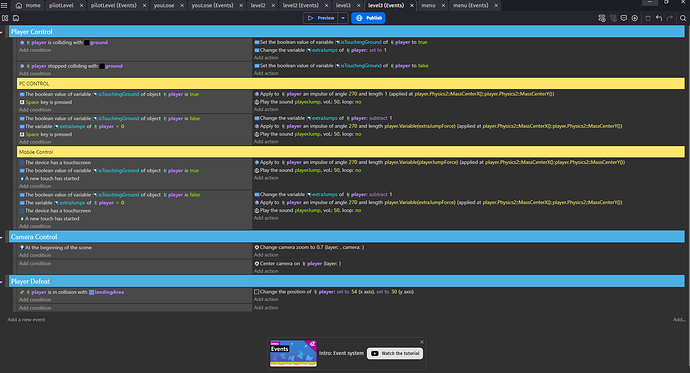This screenshot has width=690, height=373.
Task: Select the PC CONTROL comment bar
Action: 351,84
